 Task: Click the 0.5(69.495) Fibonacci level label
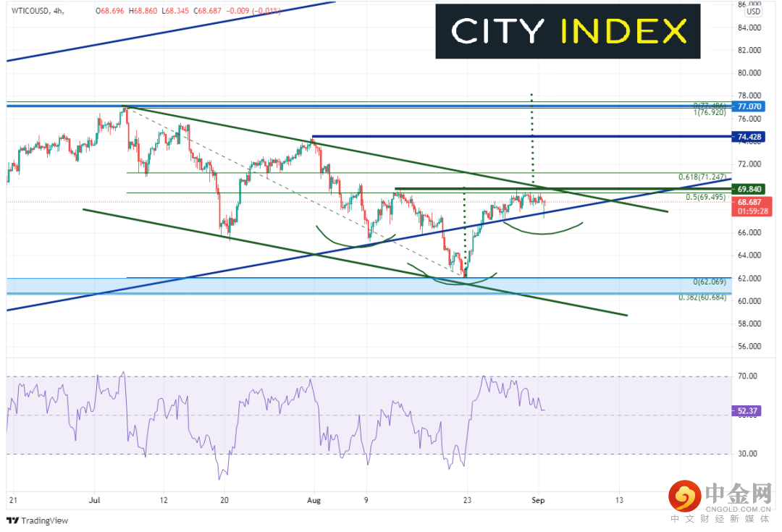(706, 198)
